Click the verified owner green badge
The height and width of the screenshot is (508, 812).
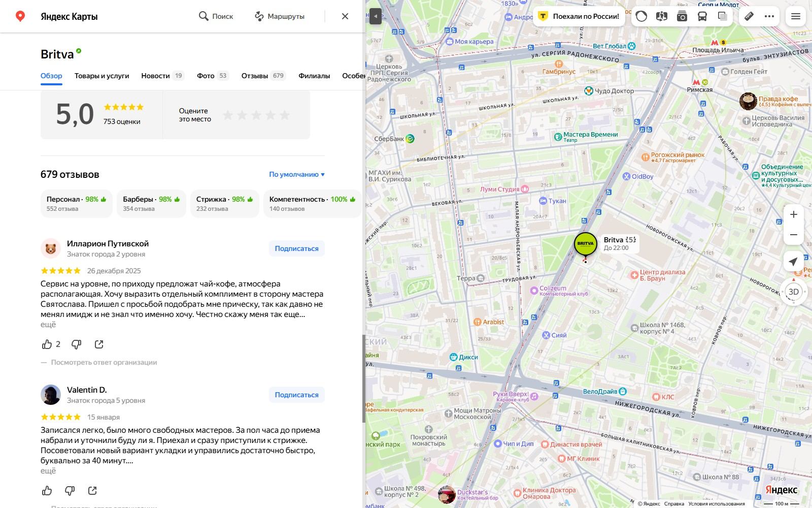[x=79, y=51]
